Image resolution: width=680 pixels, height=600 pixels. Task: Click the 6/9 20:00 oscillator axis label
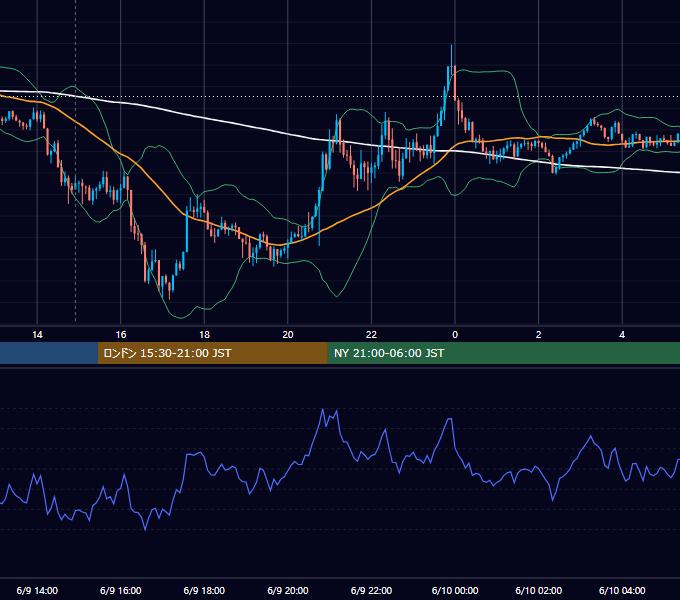288,590
